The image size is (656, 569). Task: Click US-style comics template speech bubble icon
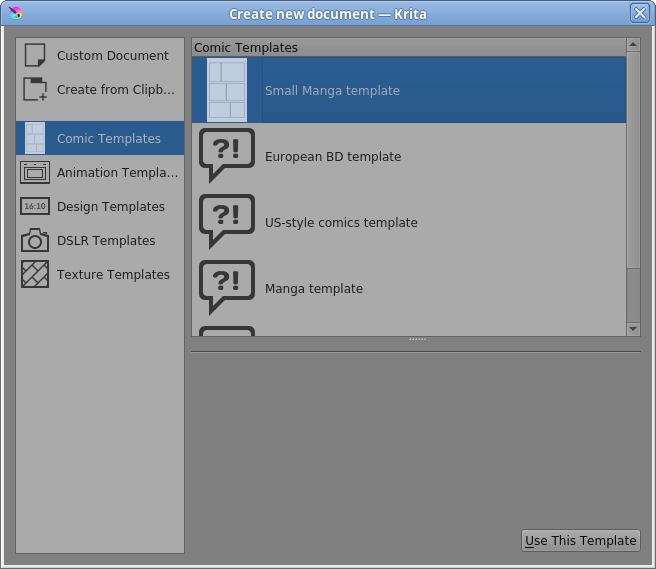(x=227, y=222)
